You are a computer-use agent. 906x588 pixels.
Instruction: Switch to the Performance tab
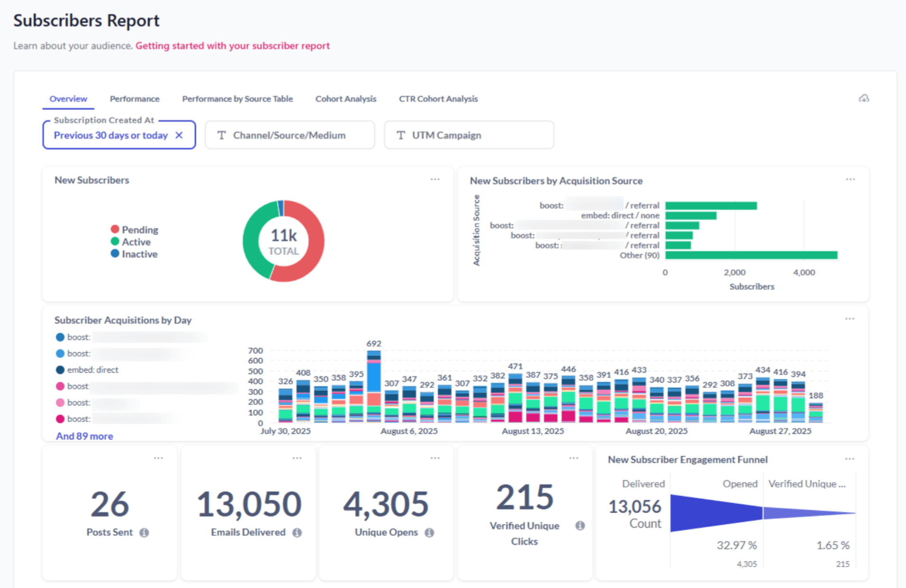(134, 99)
